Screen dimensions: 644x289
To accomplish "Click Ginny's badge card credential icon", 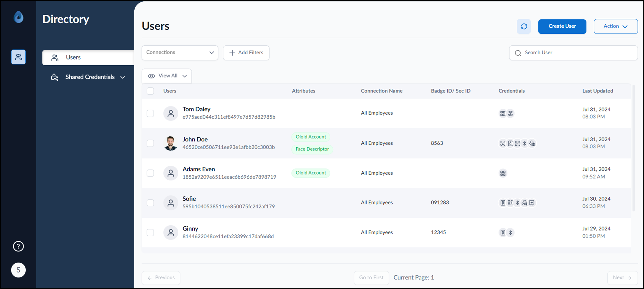I will tap(503, 232).
